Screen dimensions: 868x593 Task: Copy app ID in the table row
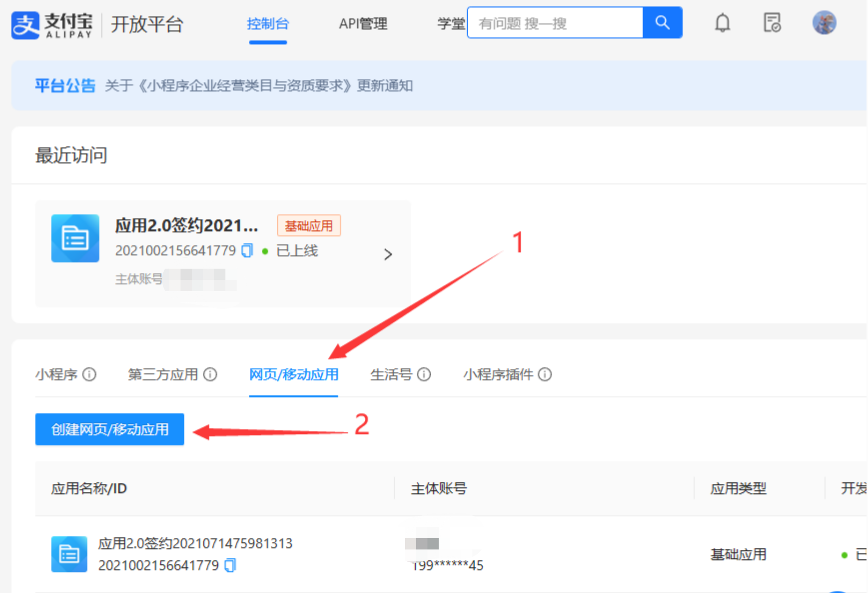point(230,565)
